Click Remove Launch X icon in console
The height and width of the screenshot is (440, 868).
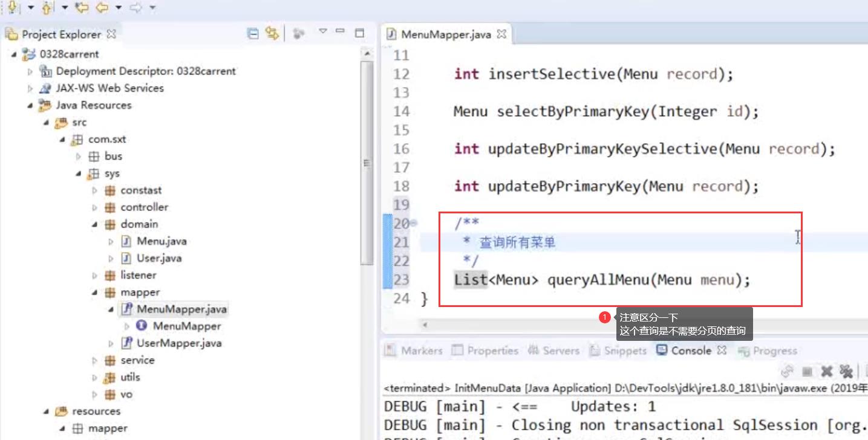[827, 371]
